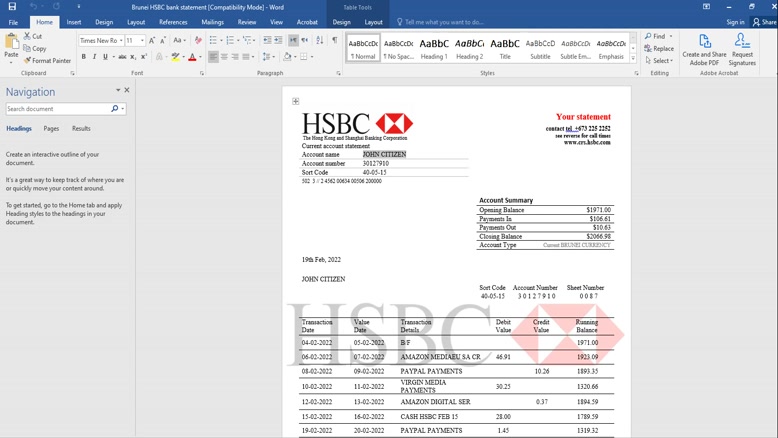The height and width of the screenshot is (438, 778).
Task: Click the Sign in link
Action: tap(735, 22)
